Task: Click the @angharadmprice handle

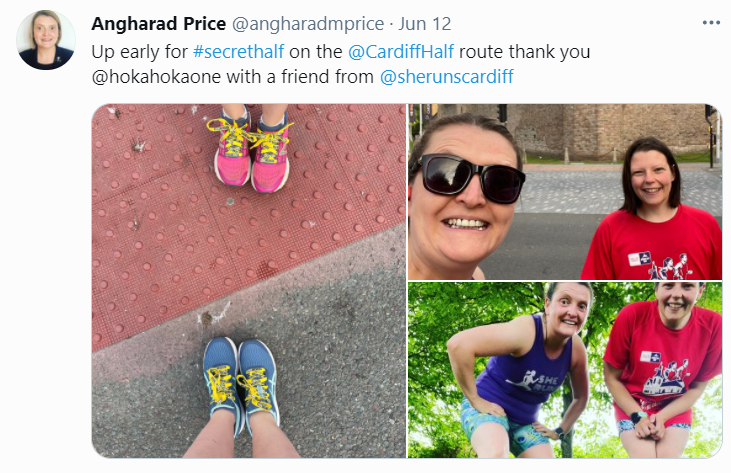Action: (308, 24)
